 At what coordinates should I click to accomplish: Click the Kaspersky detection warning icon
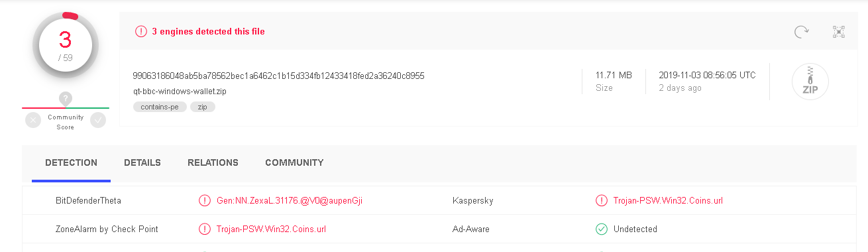[601, 200]
